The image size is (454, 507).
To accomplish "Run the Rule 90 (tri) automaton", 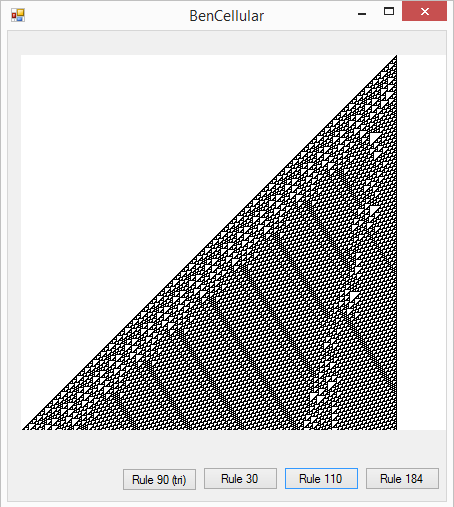I will (x=159, y=479).
